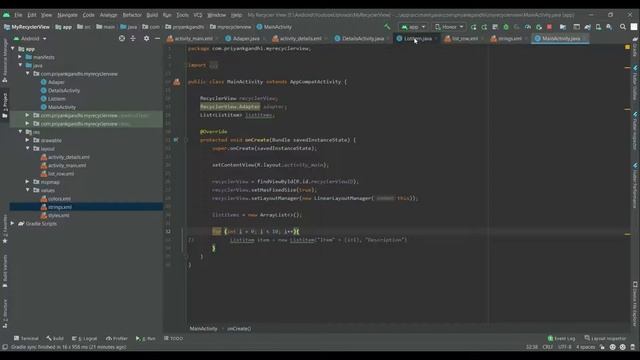Open the Event Log

pyautogui.click(x=561, y=338)
